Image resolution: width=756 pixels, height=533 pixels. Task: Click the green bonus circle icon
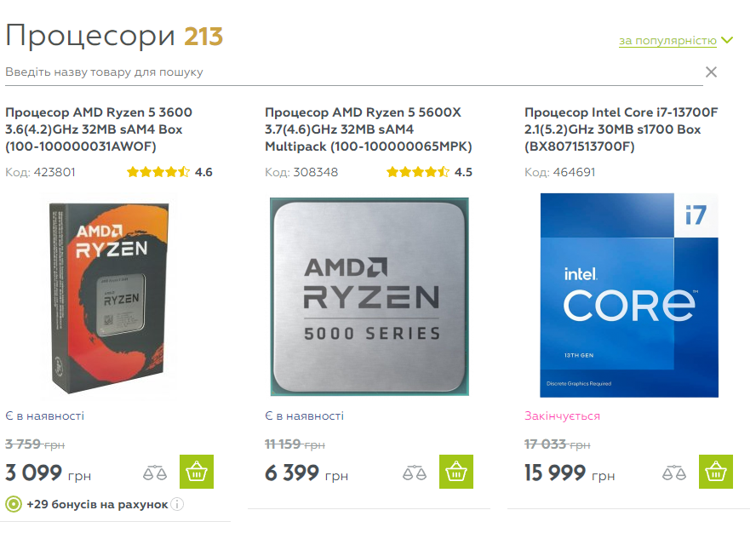click(14, 505)
